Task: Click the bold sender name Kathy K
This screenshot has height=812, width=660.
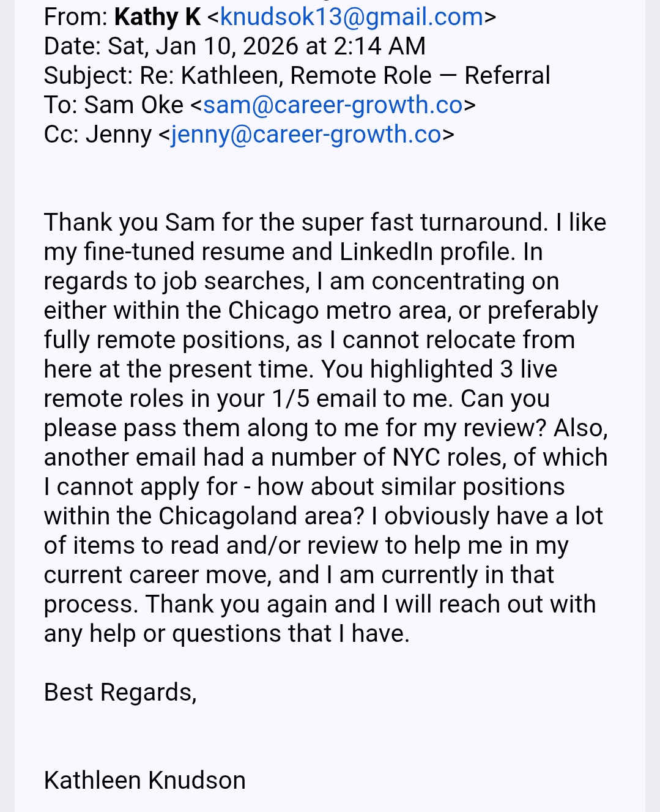Action: coord(157,17)
